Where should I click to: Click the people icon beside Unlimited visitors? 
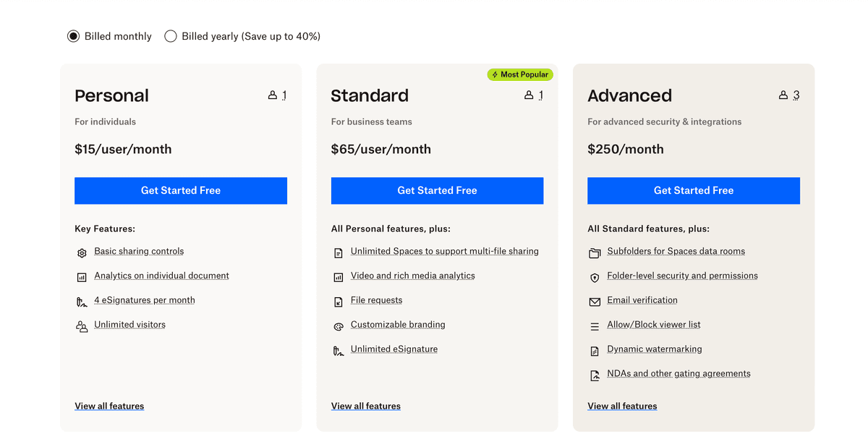81,327
